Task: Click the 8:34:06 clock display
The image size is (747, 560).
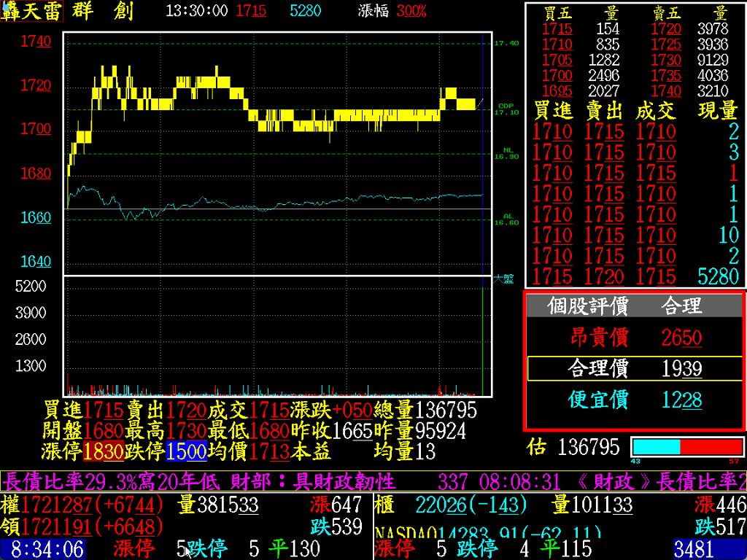Action: (43, 549)
